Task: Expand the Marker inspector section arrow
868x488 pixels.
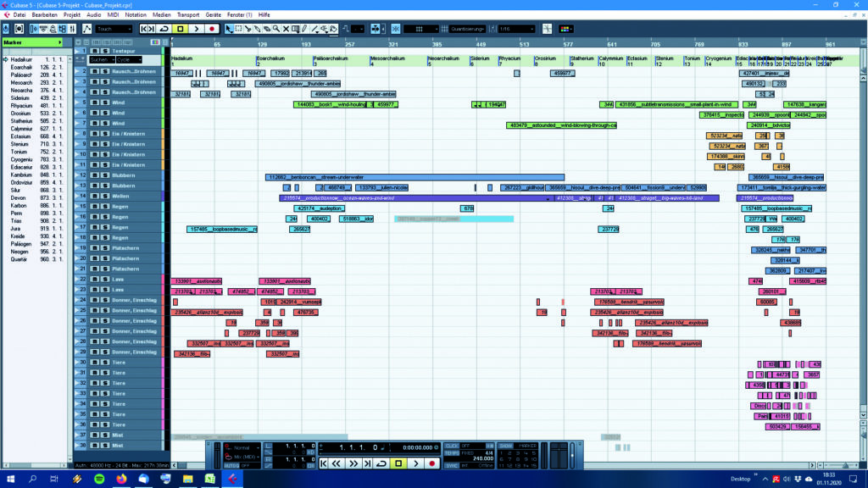Action: (60, 42)
